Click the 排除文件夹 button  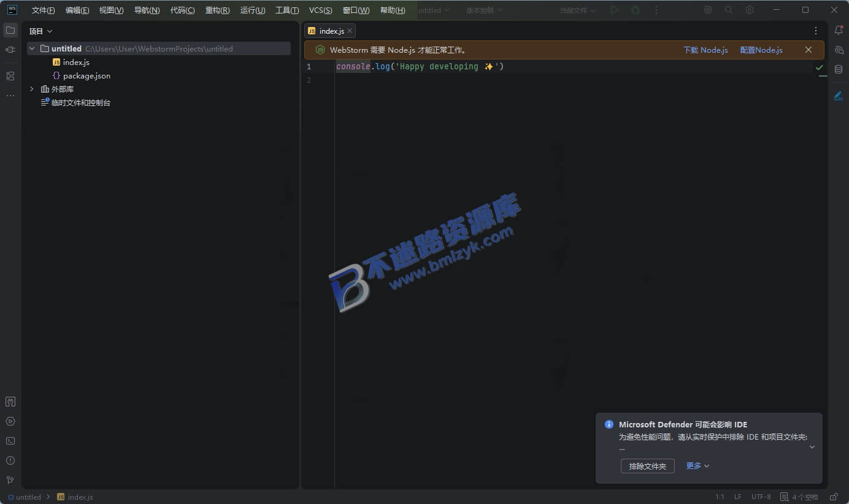pos(648,466)
